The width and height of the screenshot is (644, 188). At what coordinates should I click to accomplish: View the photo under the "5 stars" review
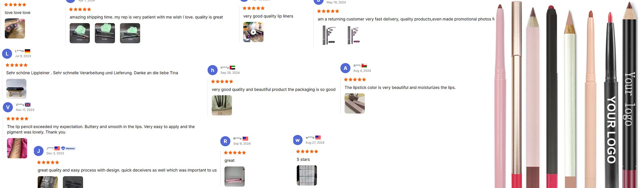pyautogui.click(x=307, y=175)
